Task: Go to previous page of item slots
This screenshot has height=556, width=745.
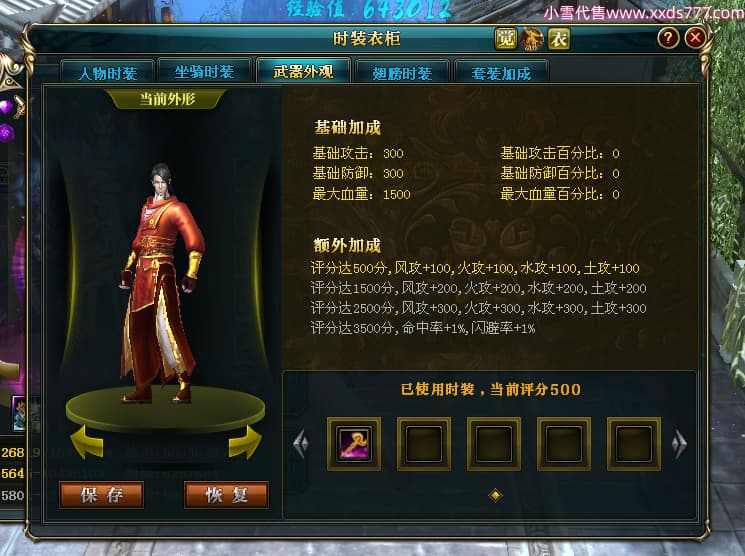Action: tap(301, 444)
